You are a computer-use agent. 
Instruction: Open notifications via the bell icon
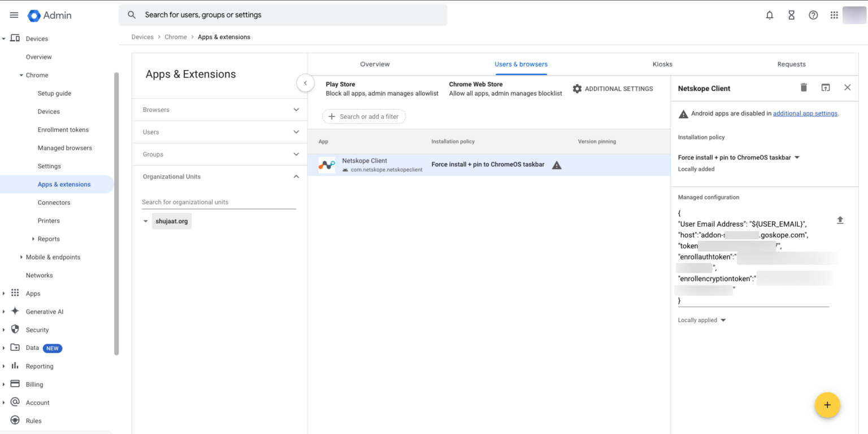tap(769, 15)
